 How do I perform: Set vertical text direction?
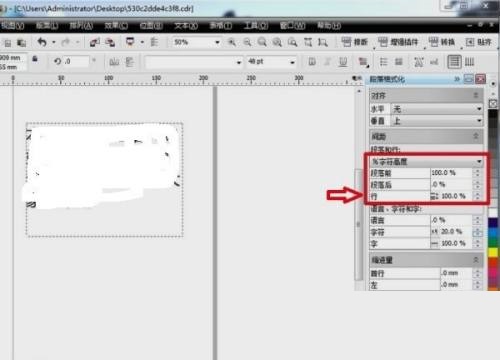(x=469, y=62)
